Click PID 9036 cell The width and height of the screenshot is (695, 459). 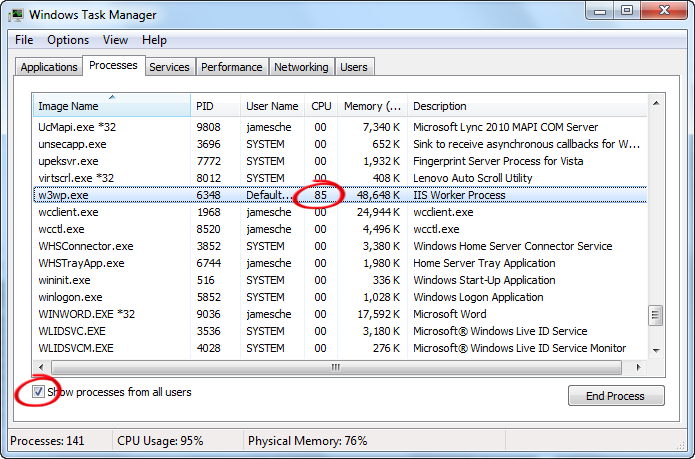(208, 314)
